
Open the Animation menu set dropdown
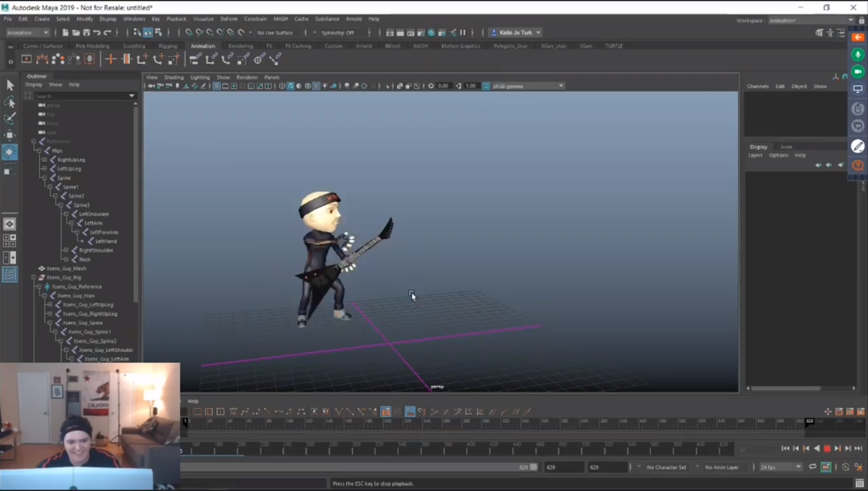(28, 32)
